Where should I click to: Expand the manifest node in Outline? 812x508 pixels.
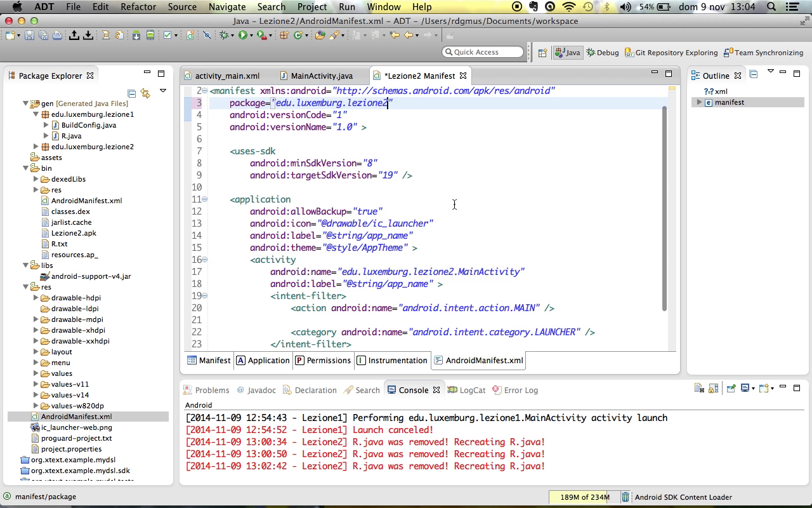[x=699, y=102]
